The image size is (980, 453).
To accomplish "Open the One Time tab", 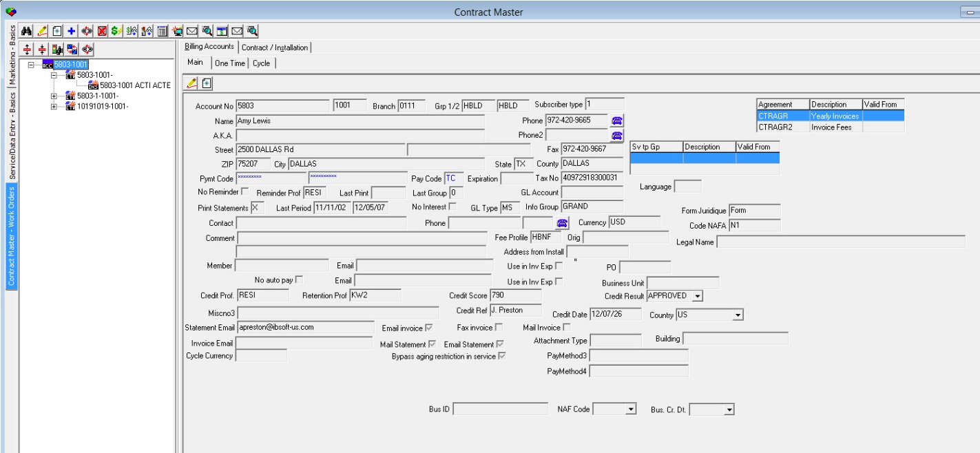I will (x=229, y=63).
